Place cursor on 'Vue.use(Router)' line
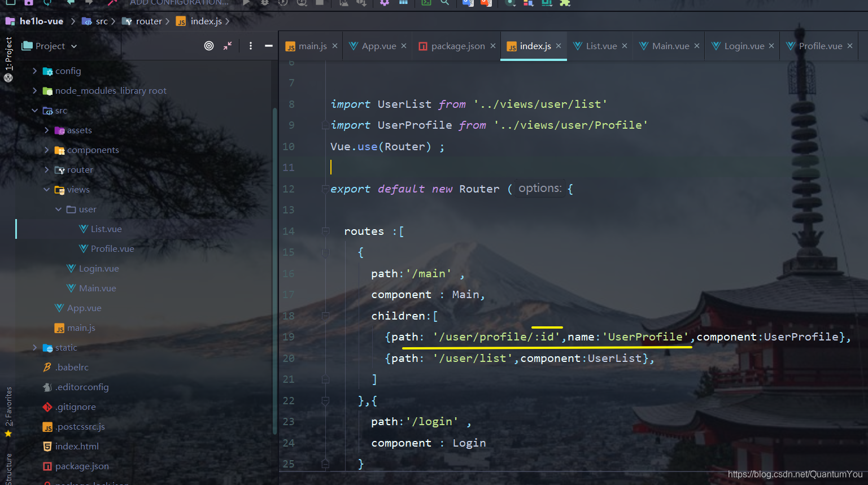Viewport: 868px width, 485px height. (387, 147)
